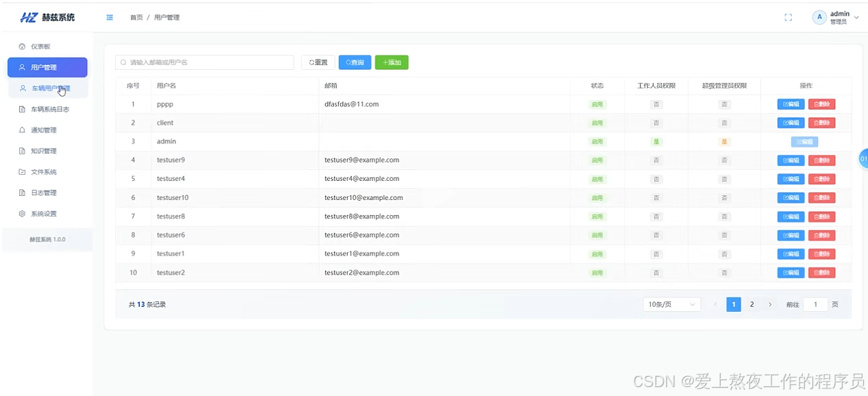The image size is (868, 396).
Task: Toggle the sidebar collapse hamburger icon
Action: [x=110, y=17]
